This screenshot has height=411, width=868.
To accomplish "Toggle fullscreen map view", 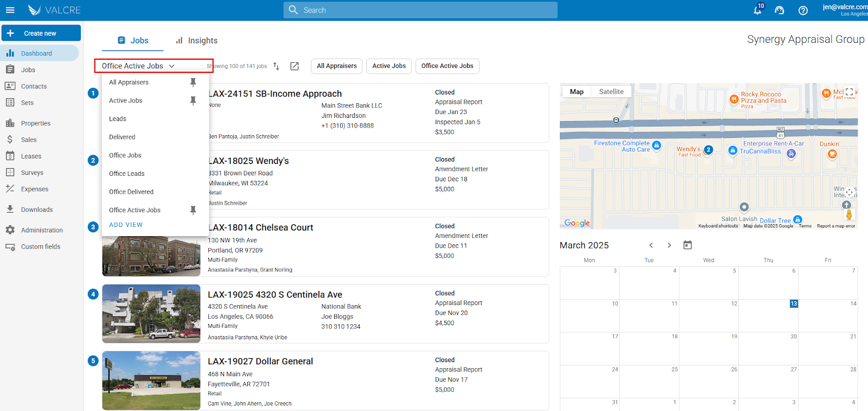I will tap(849, 92).
